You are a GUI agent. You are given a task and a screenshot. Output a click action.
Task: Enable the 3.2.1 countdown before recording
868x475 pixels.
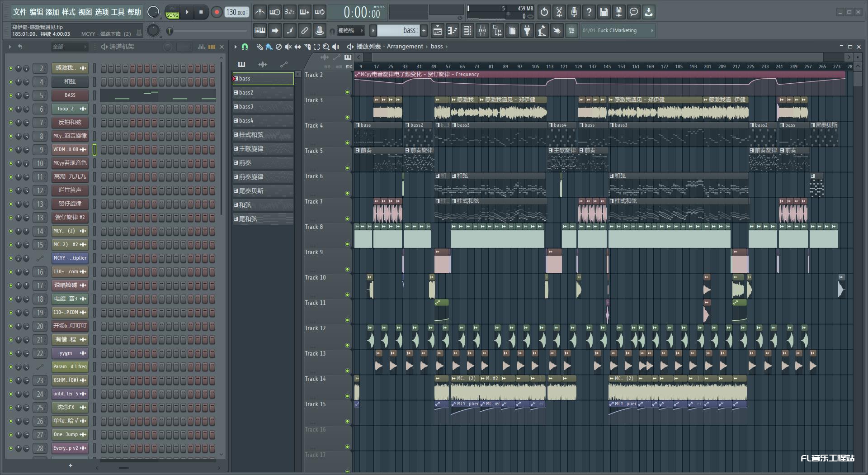pos(289,12)
